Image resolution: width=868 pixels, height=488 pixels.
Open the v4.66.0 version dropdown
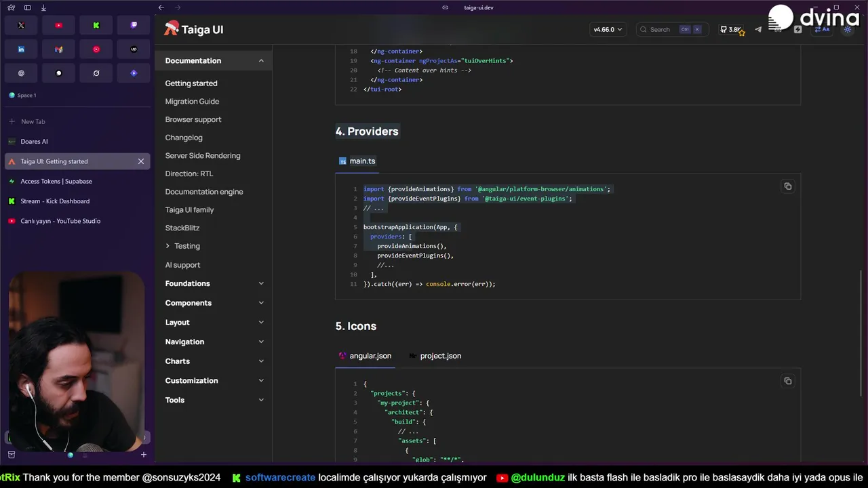pos(608,30)
